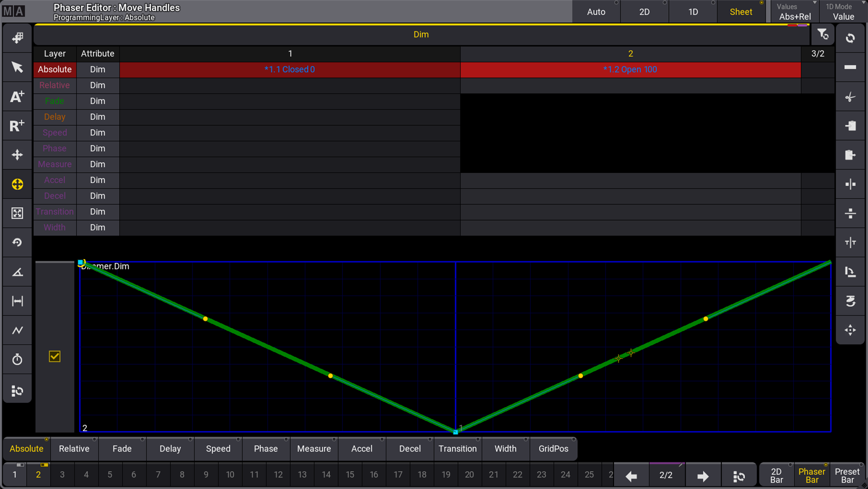
Task: Click the R+ add relative tool
Action: click(x=17, y=126)
